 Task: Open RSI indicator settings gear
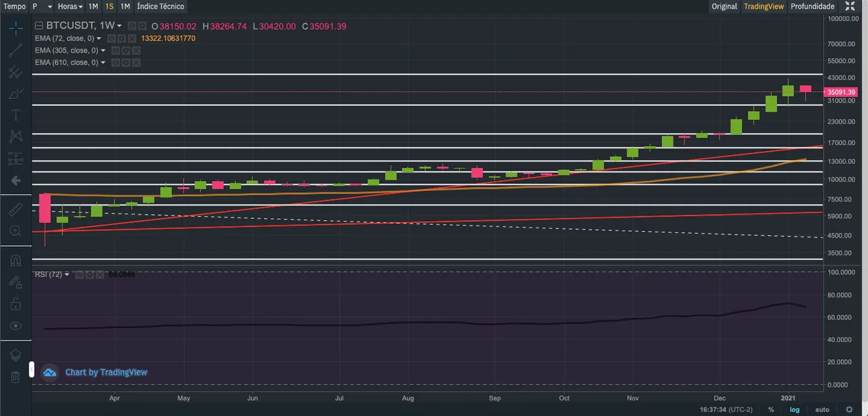point(90,274)
